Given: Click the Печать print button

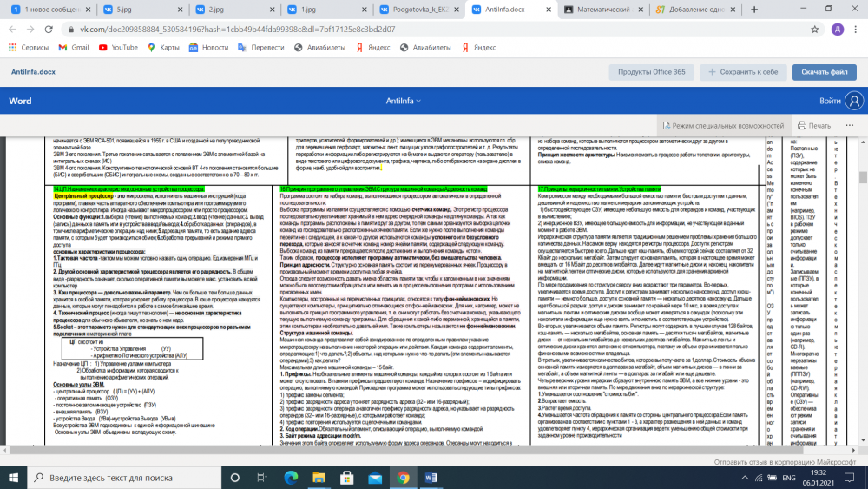Looking at the screenshot, I should tap(814, 126).
